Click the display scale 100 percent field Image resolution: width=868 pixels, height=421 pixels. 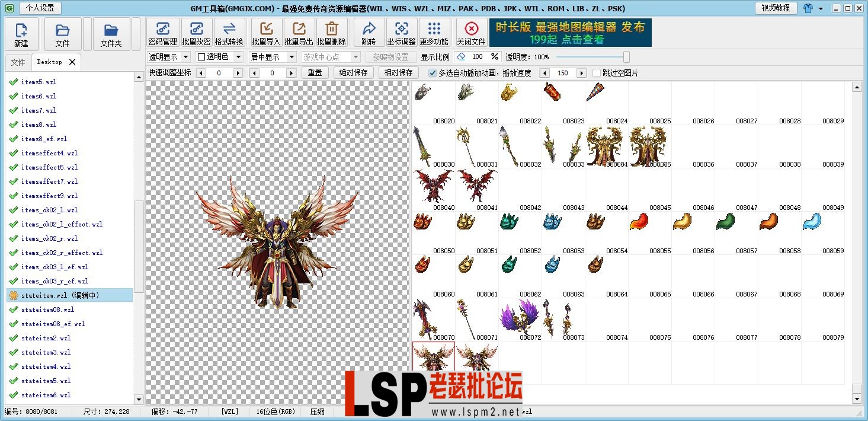click(x=478, y=57)
